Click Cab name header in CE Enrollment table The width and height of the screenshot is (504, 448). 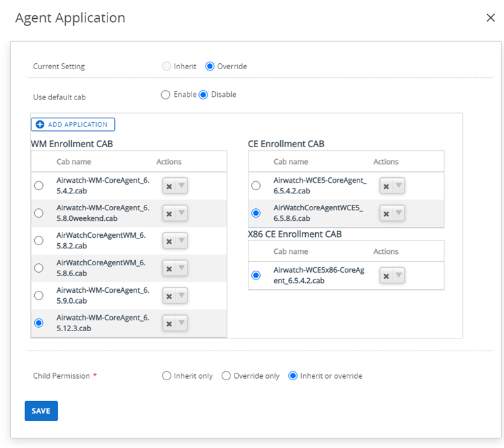[x=291, y=162]
